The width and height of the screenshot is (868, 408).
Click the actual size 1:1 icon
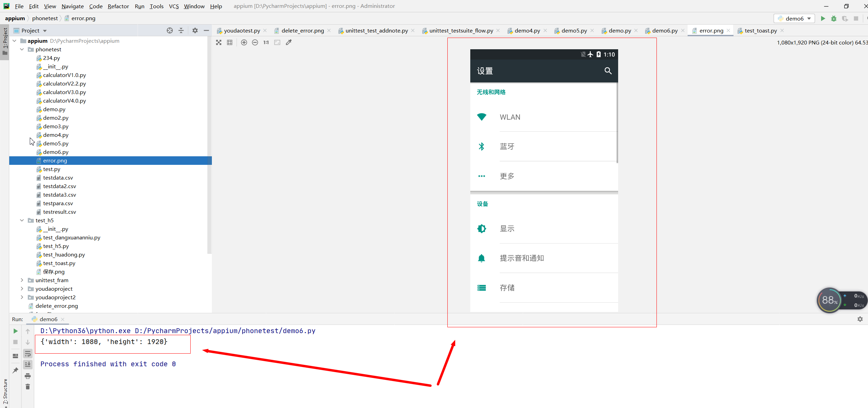266,42
